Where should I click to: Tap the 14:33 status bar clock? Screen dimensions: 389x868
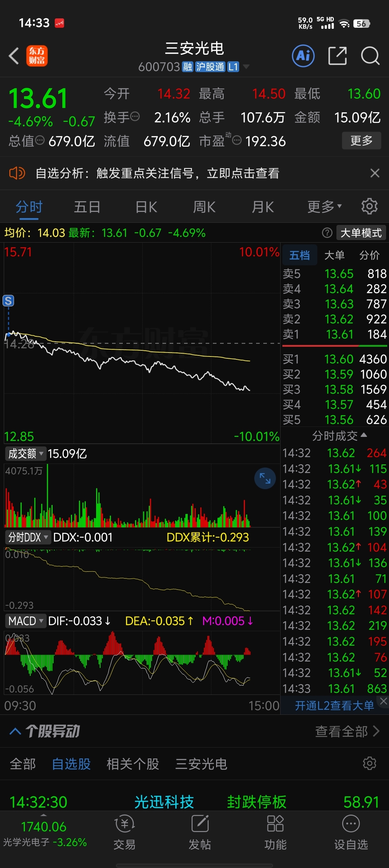coord(34,23)
